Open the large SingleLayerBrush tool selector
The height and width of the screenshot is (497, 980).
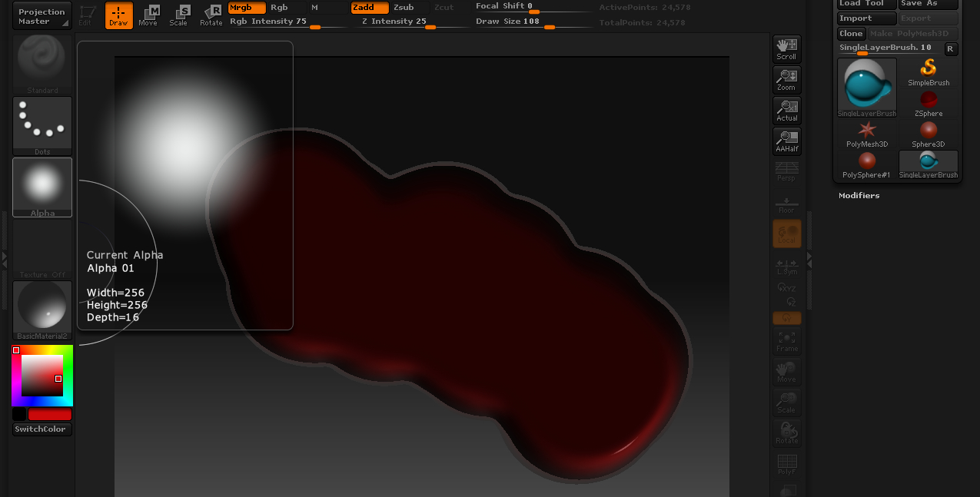coord(866,84)
